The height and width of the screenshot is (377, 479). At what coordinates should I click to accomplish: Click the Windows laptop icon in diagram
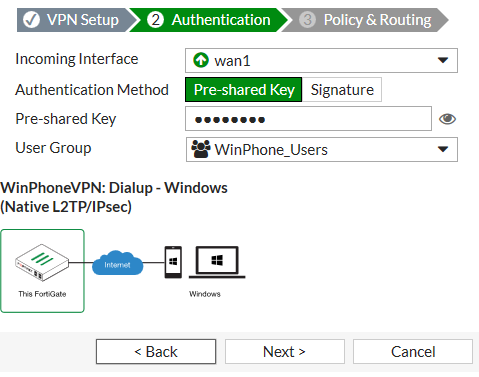click(x=217, y=262)
